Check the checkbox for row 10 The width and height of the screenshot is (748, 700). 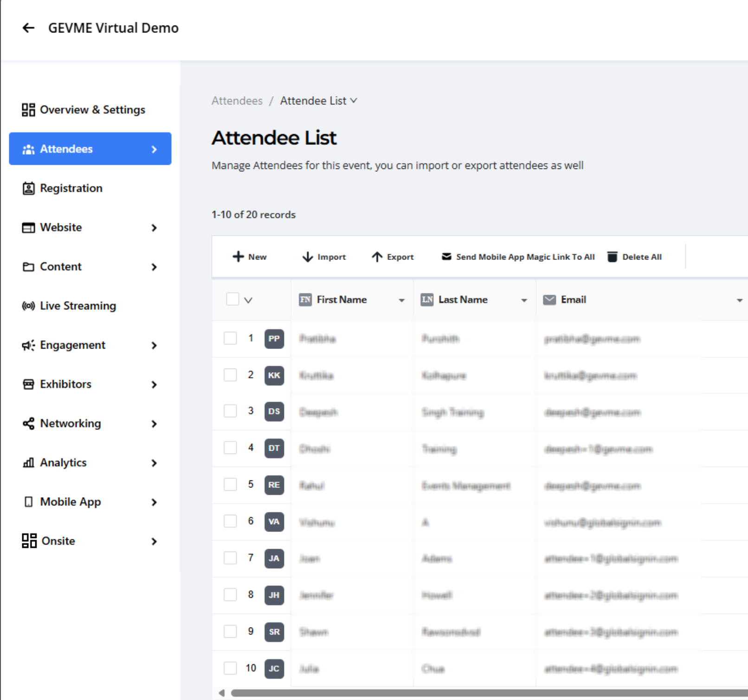click(x=230, y=668)
